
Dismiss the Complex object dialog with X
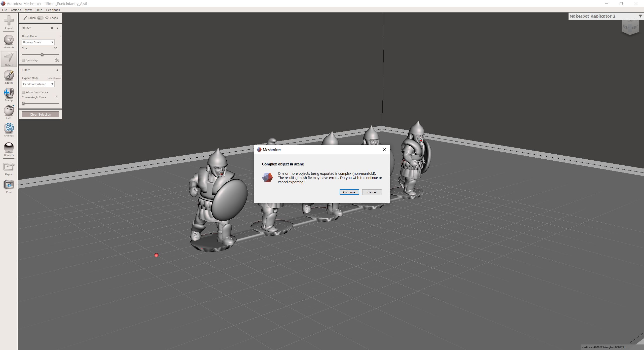pyautogui.click(x=384, y=149)
